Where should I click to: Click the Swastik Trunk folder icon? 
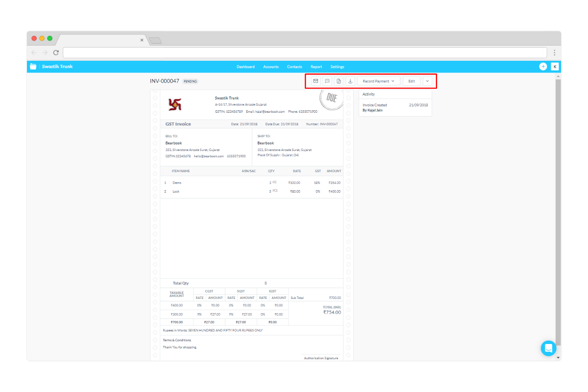click(x=33, y=67)
